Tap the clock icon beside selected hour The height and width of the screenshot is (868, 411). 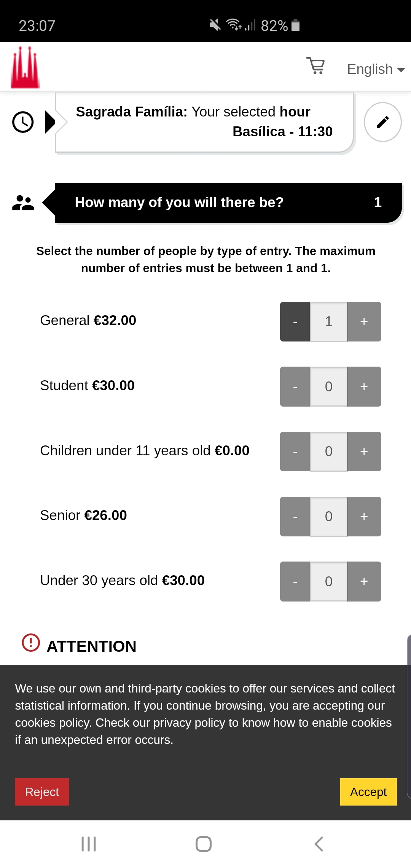click(23, 122)
